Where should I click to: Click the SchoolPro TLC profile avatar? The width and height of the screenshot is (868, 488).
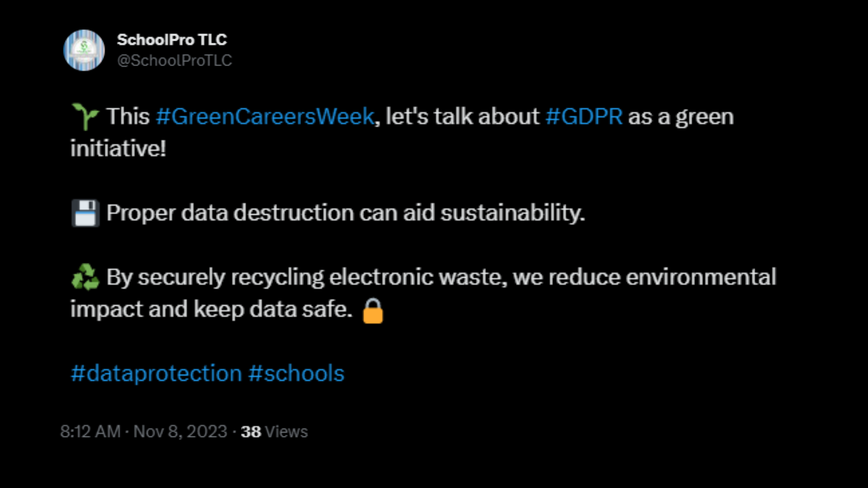click(x=84, y=50)
